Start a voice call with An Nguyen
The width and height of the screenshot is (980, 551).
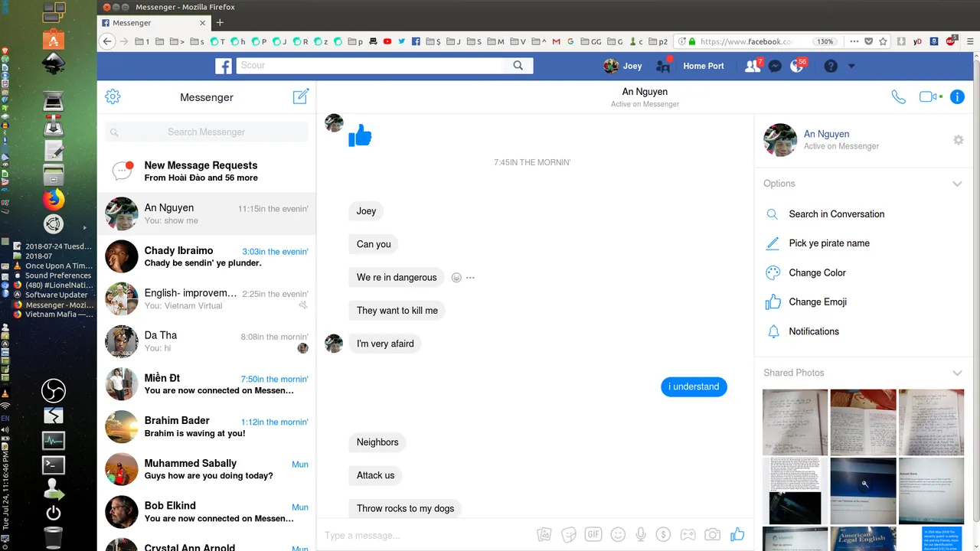[x=898, y=97]
